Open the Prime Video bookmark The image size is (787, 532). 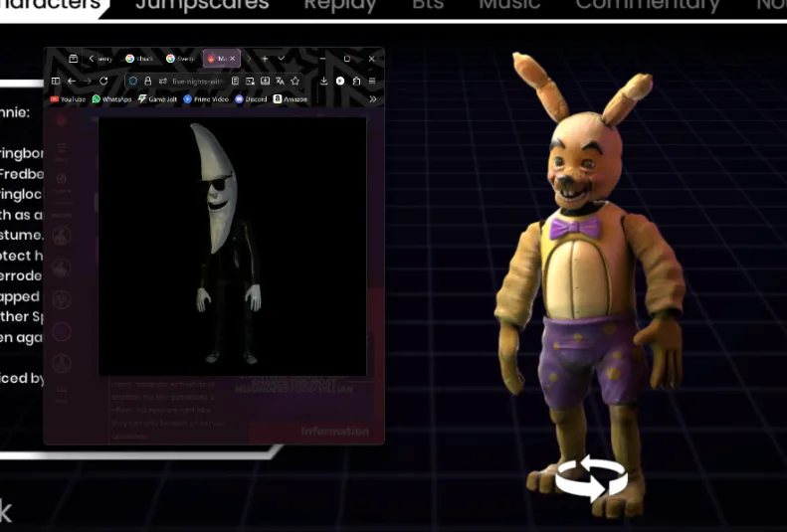pyautogui.click(x=206, y=99)
